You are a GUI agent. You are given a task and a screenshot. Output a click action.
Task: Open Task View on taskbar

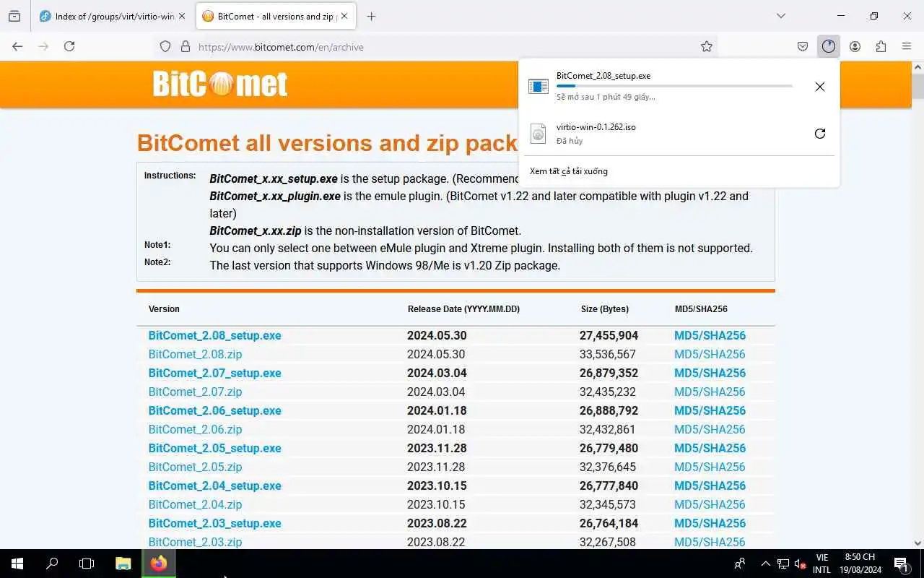87,564
